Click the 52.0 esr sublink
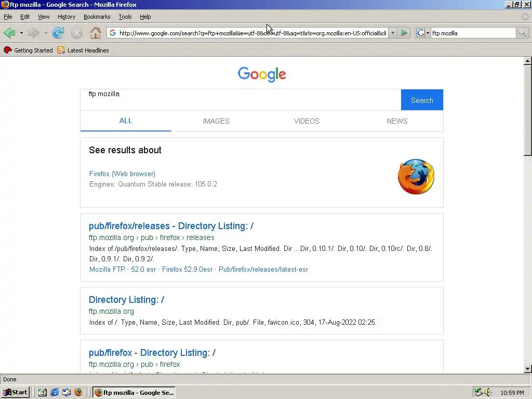The image size is (532, 399). click(x=143, y=270)
